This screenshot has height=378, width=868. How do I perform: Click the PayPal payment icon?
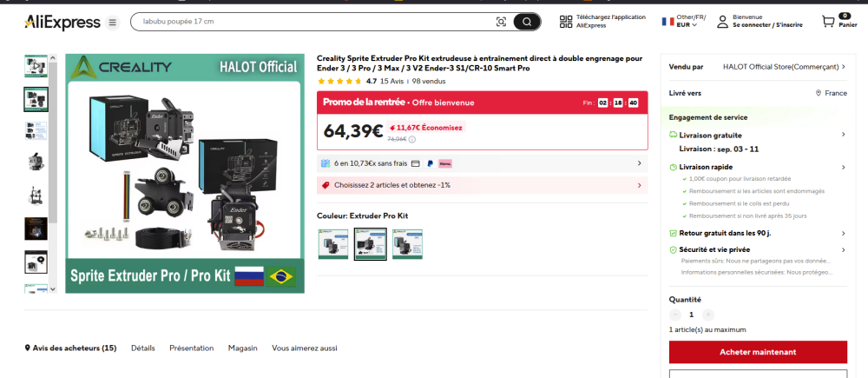tap(431, 163)
